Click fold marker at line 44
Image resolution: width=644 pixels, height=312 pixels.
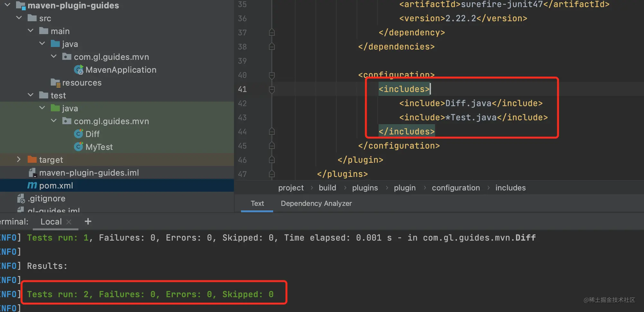[x=272, y=132]
